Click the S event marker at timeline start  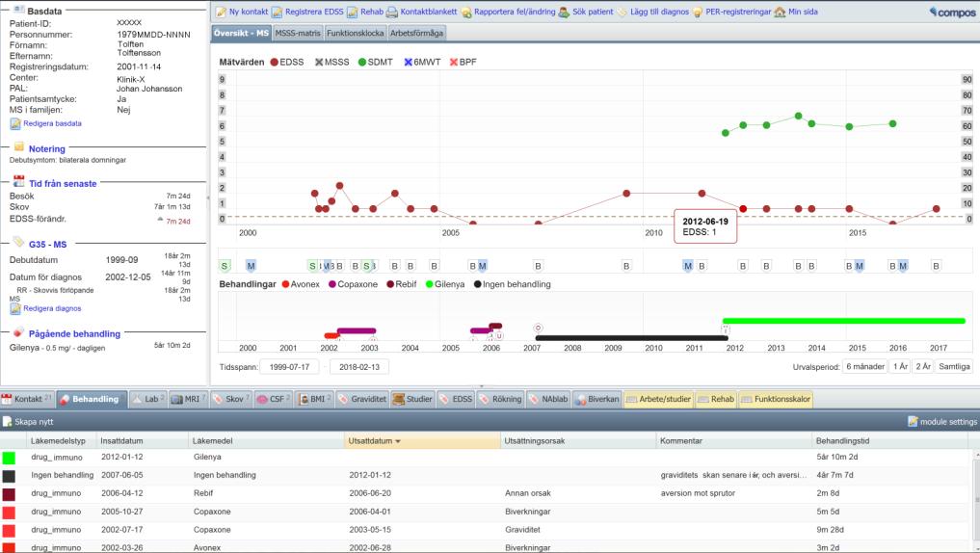pyautogui.click(x=225, y=266)
